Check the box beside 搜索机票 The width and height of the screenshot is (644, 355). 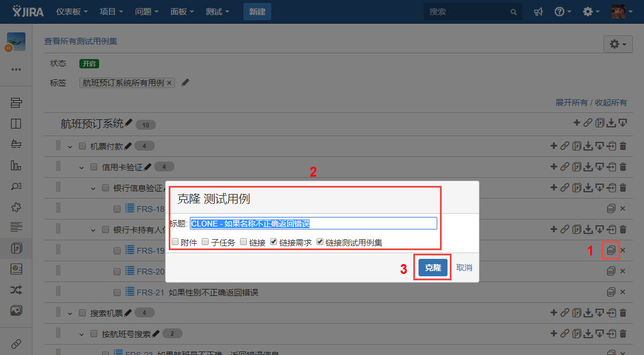tap(82, 313)
